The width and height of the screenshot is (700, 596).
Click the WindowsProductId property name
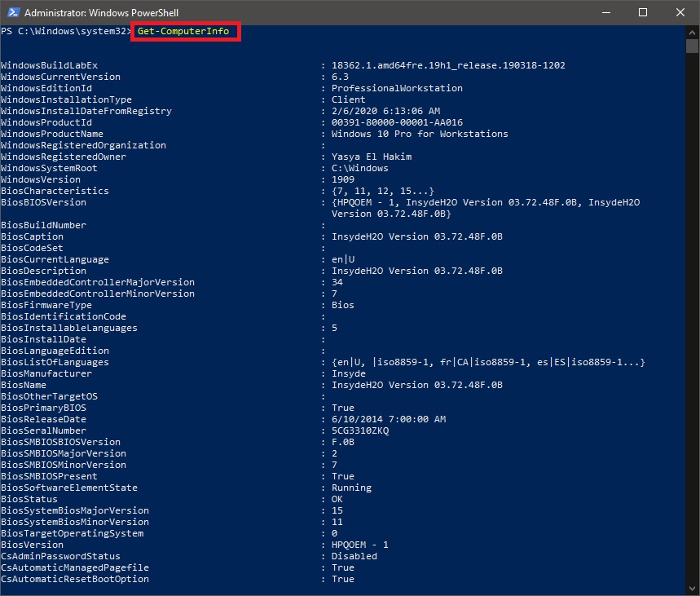(46, 122)
